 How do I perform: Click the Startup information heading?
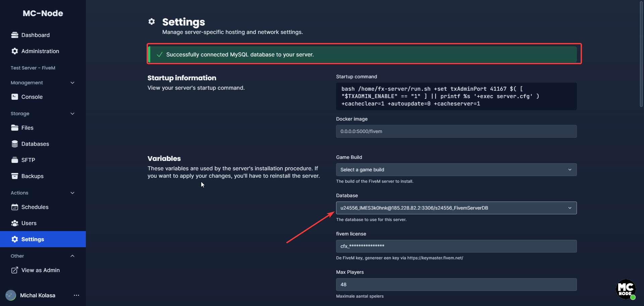point(182,78)
